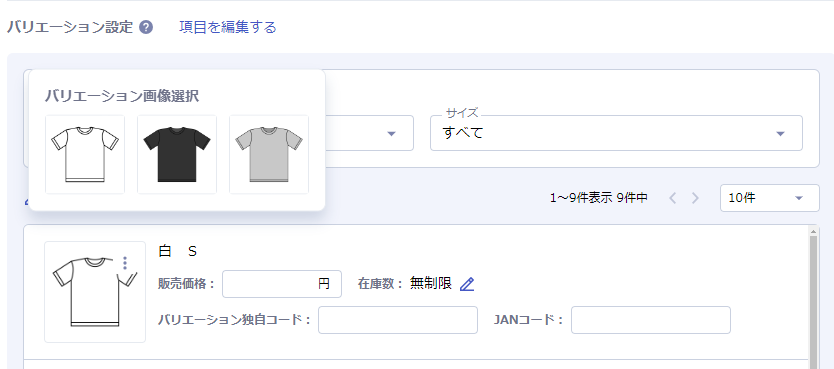Click the scrollbar up arrow in variation list
Screen dimensions: 834x369
813,231
